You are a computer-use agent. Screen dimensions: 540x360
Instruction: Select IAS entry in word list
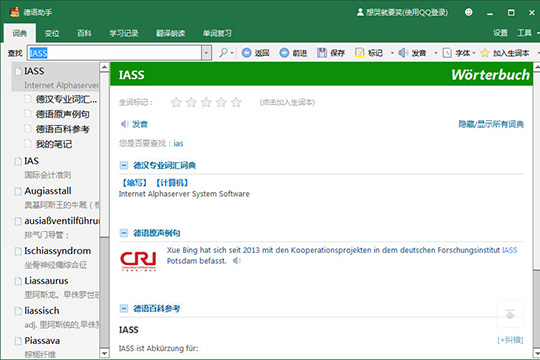click(56, 168)
